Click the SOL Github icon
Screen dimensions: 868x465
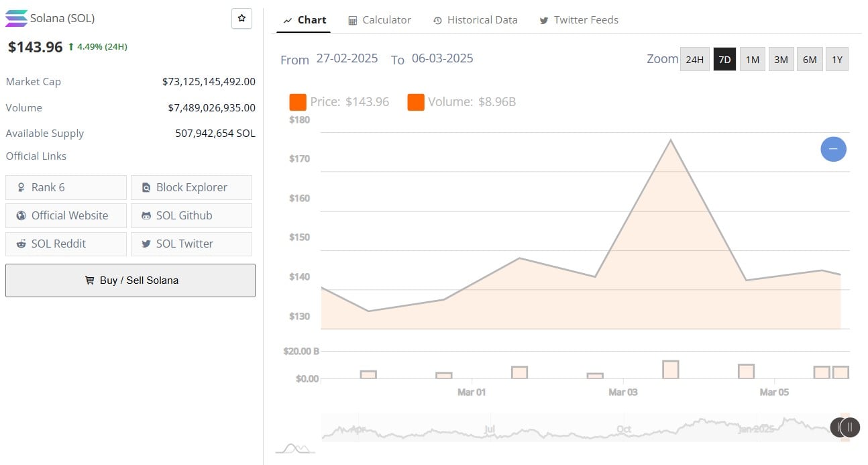point(146,216)
